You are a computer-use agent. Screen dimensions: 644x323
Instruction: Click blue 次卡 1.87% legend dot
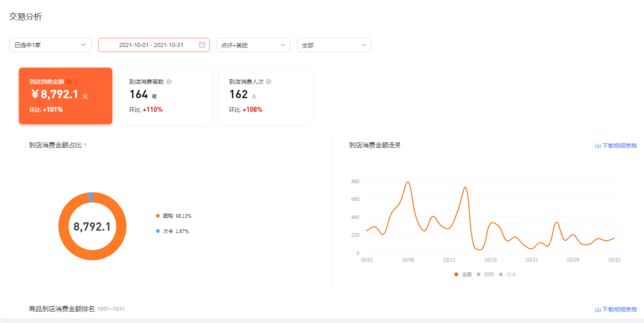(x=158, y=231)
